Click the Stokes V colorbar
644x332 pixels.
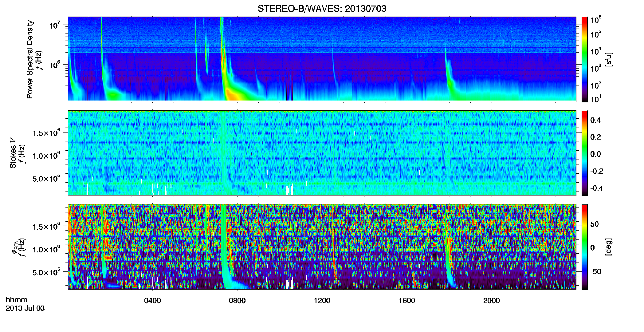(585, 153)
